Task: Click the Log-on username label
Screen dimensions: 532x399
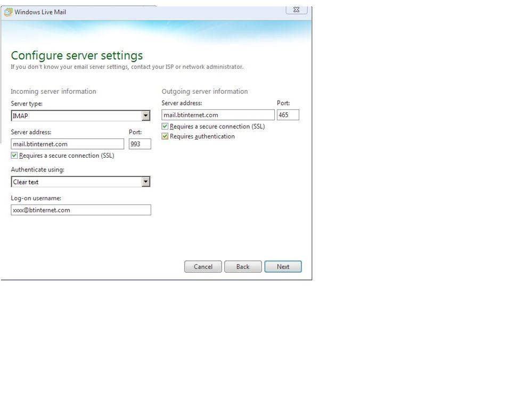Action: pyautogui.click(x=36, y=198)
